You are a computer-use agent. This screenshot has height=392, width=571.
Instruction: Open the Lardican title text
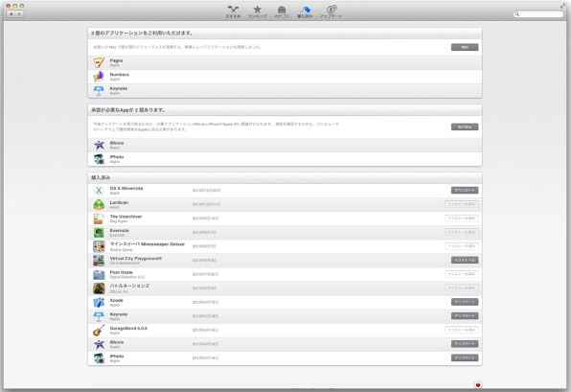tap(119, 202)
